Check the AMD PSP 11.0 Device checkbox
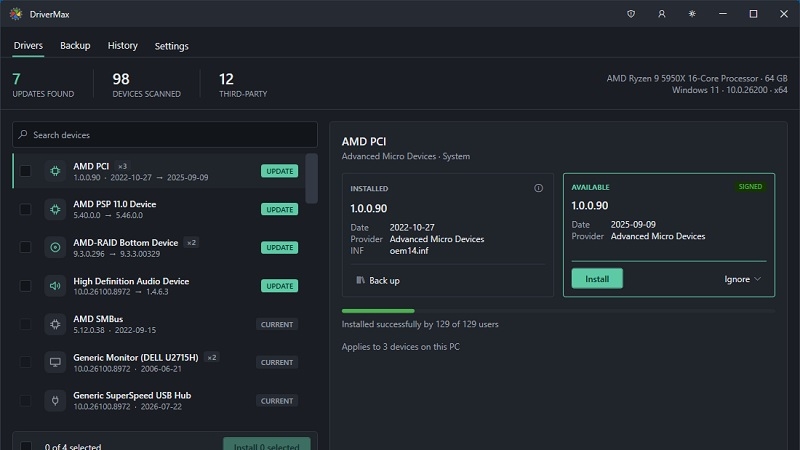Image resolution: width=800 pixels, height=450 pixels. click(25, 209)
